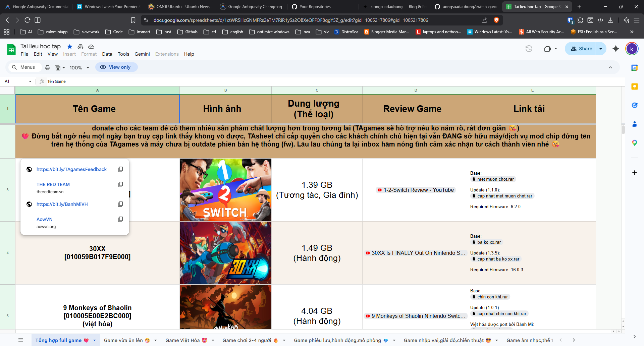Click the print icon in toolbar
644x346 pixels.
(48, 67)
